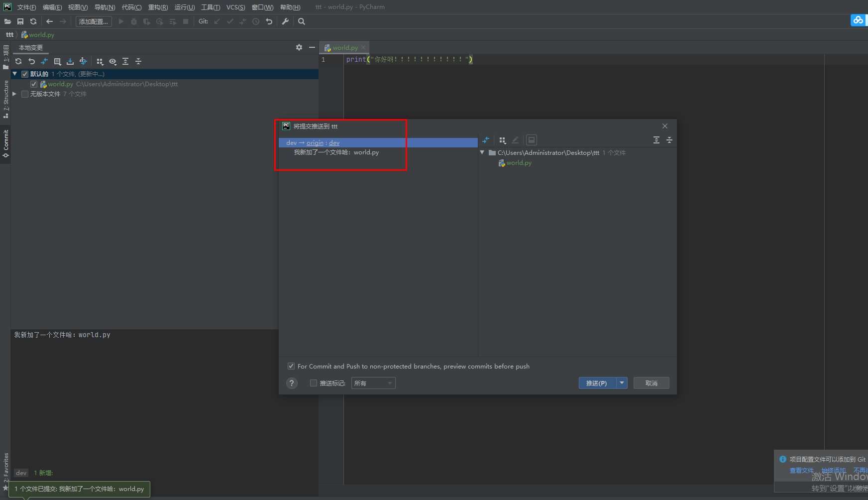Show diff icon in push dialog

point(486,140)
